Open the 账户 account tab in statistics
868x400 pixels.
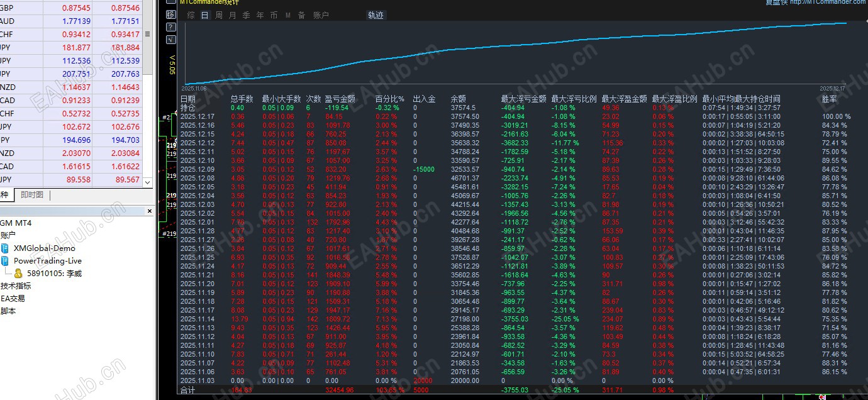pos(321,15)
